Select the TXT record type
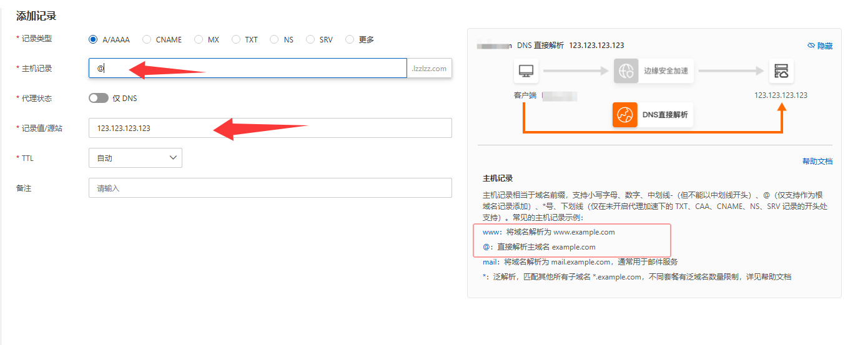868x345 pixels. [x=236, y=39]
